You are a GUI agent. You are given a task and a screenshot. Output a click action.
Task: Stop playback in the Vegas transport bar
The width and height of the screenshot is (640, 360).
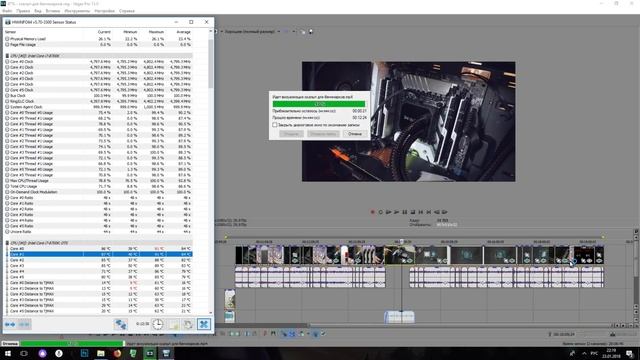413,212
